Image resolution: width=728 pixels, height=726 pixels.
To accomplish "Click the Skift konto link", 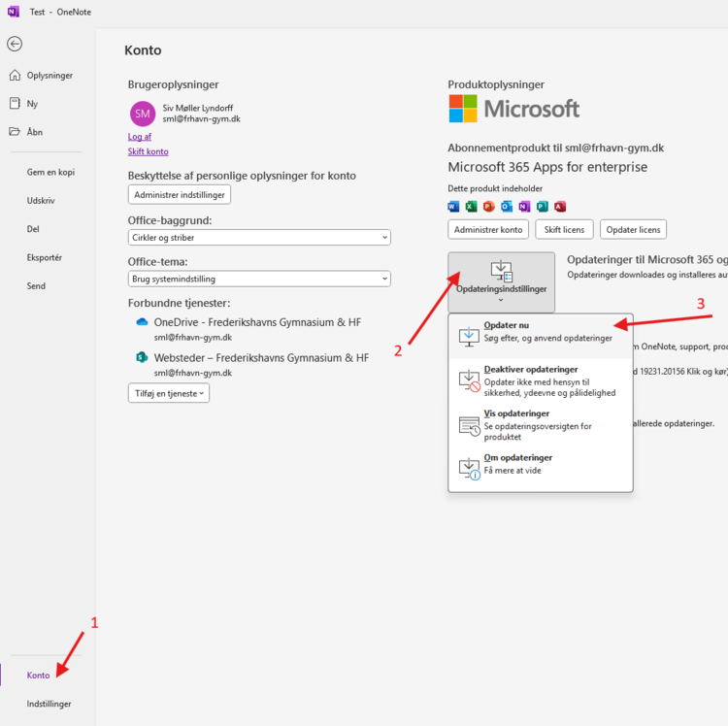I will point(149,151).
